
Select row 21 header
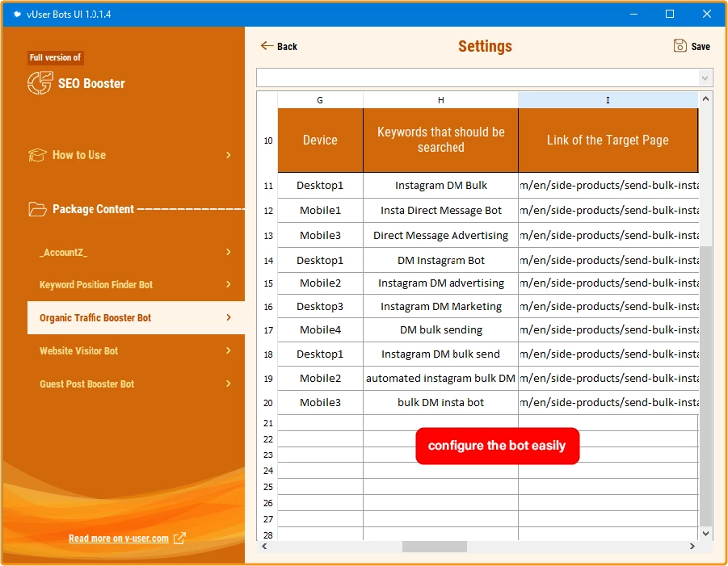click(x=268, y=423)
